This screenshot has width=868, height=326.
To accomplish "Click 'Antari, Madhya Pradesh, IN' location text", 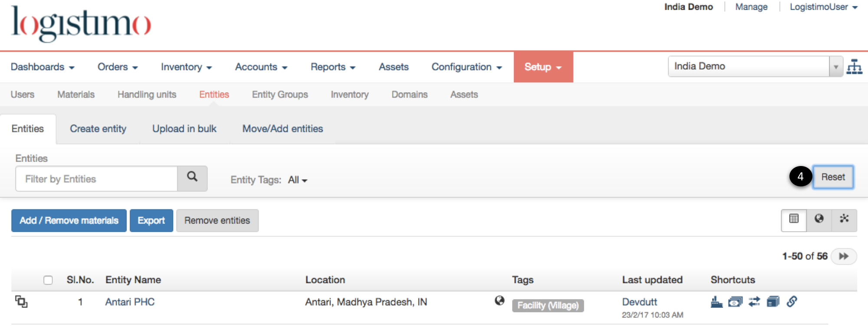I will [366, 302].
